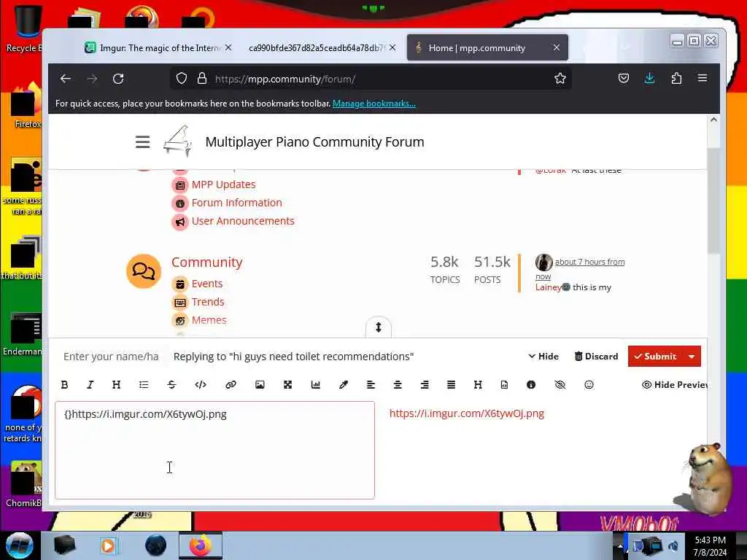This screenshot has height=560, width=747.
Task: Focus the name/handle input field
Action: tap(111, 357)
